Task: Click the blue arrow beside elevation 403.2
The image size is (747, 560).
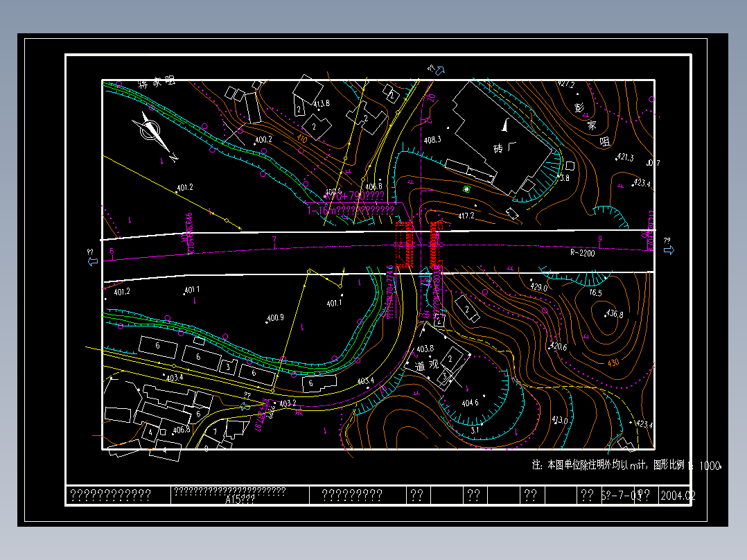Action: click(245, 407)
